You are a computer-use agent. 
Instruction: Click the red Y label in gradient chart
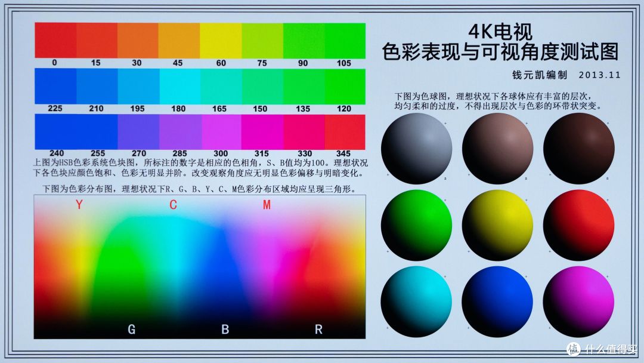click(x=79, y=204)
